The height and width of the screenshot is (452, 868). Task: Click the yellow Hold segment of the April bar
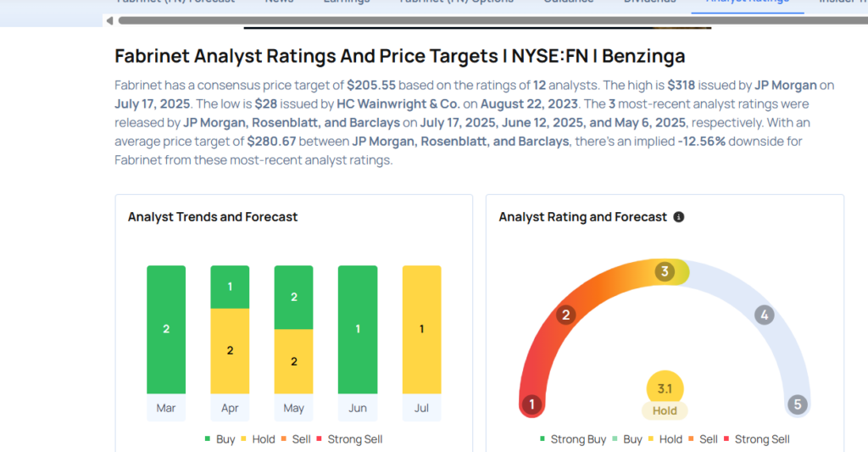(230, 350)
